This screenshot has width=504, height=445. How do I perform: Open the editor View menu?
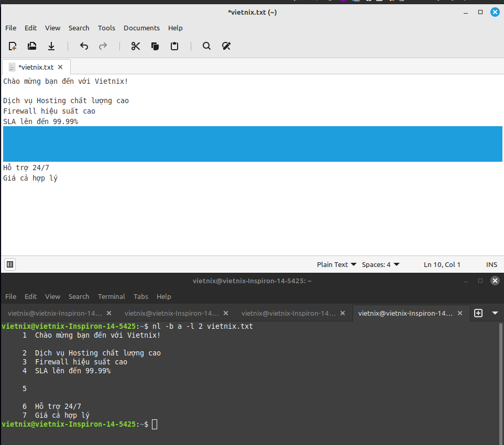52,28
